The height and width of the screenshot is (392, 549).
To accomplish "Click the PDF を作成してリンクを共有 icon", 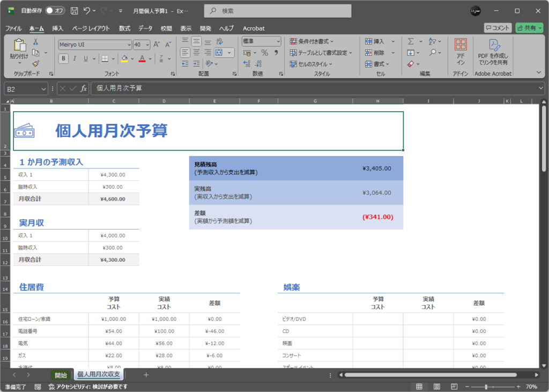I will pyautogui.click(x=493, y=51).
